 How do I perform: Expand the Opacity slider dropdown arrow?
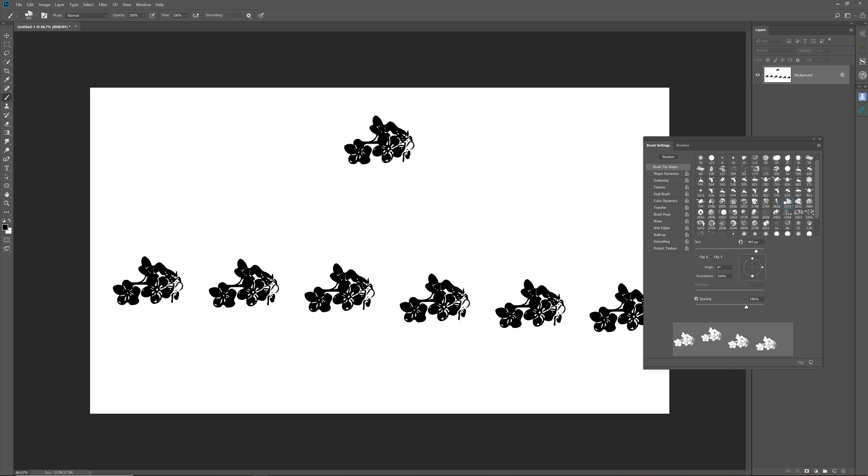click(x=143, y=16)
